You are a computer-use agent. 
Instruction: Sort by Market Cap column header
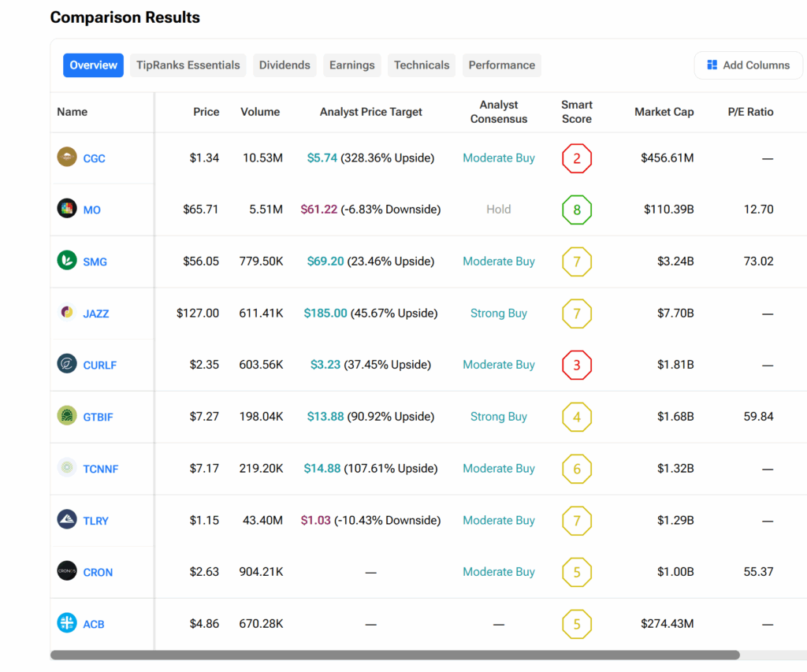pyautogui.click(x=664, y=112)
